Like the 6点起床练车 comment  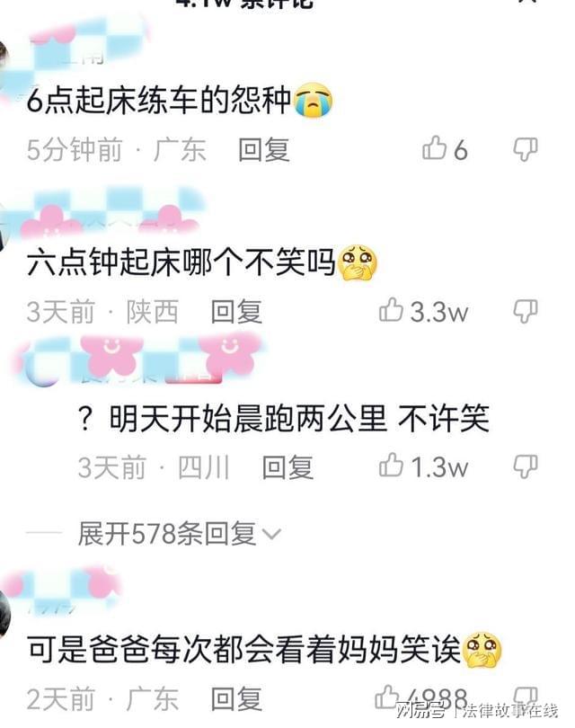click(434, 148)
